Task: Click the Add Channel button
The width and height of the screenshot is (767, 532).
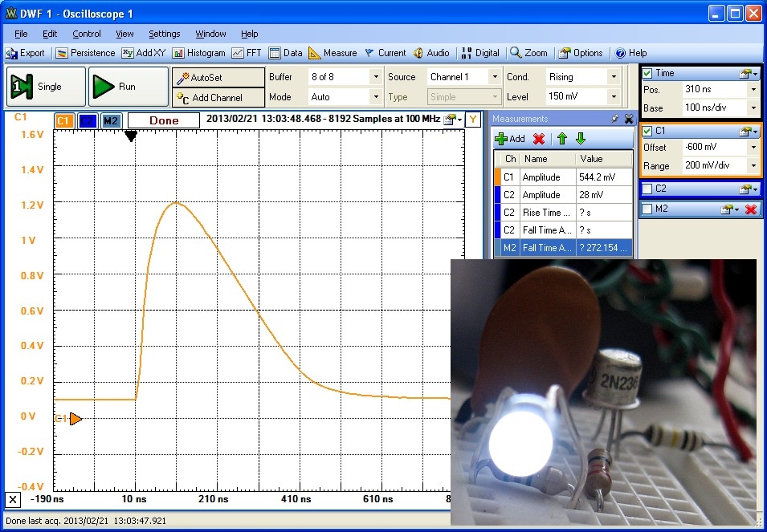Action: pyautogui.click(x=218, y=97)
